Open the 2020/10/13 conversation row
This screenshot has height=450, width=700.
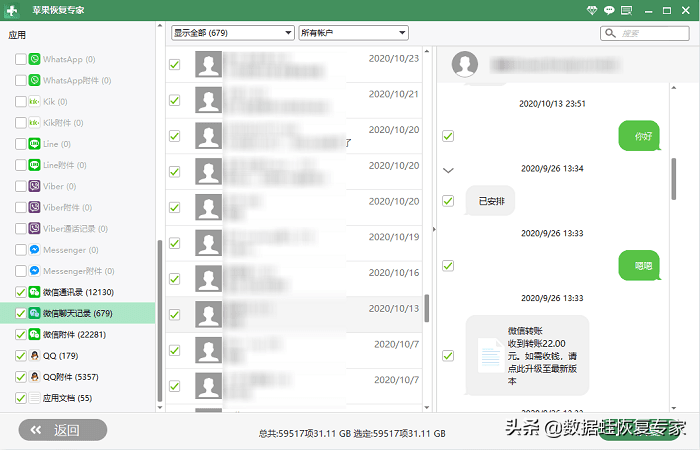pos(294,315)
